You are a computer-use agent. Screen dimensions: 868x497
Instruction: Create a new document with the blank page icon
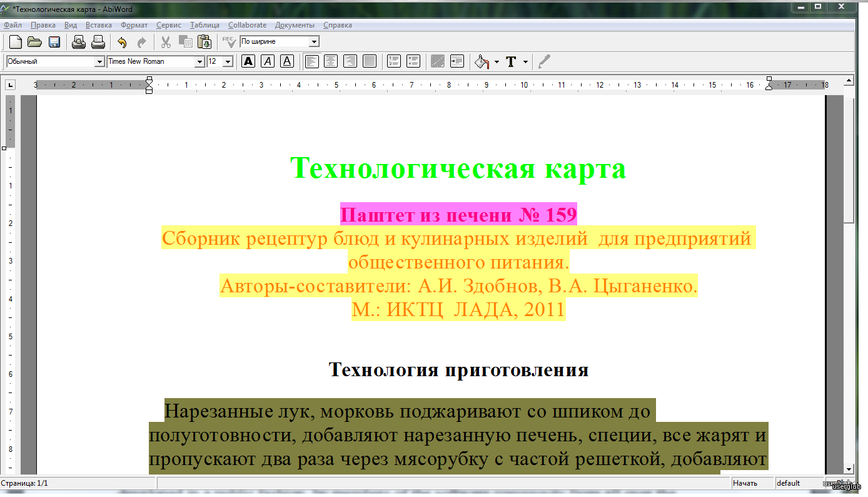15,42
